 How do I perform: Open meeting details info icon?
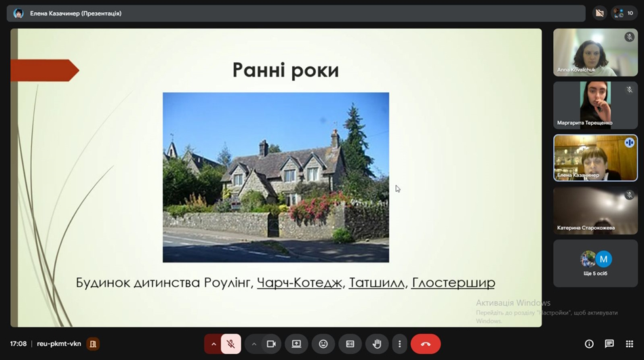589,344
